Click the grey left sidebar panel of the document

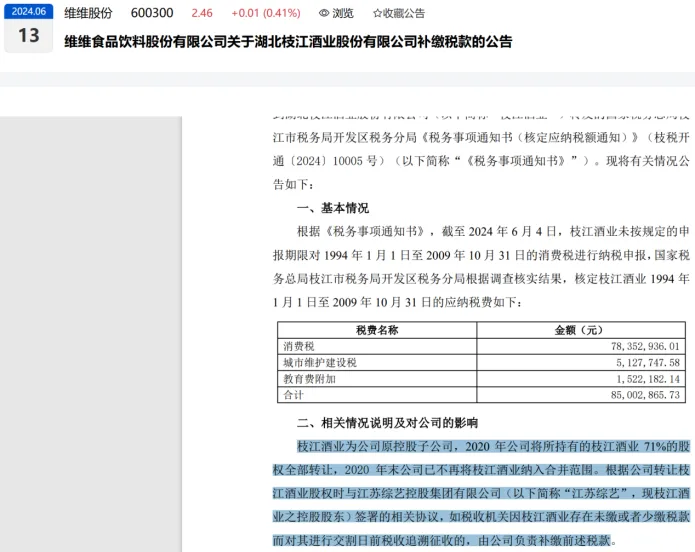click(x=91, y=334)
